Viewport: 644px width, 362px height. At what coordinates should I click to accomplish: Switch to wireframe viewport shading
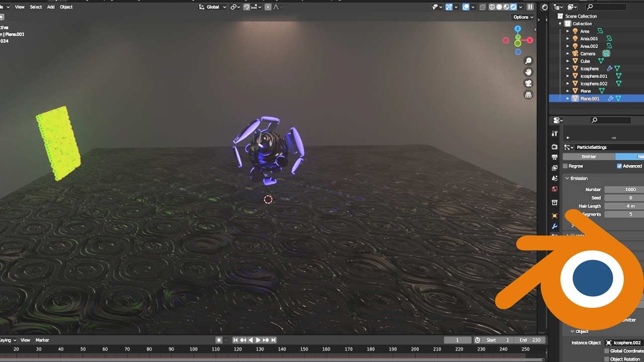coord(492,7)
